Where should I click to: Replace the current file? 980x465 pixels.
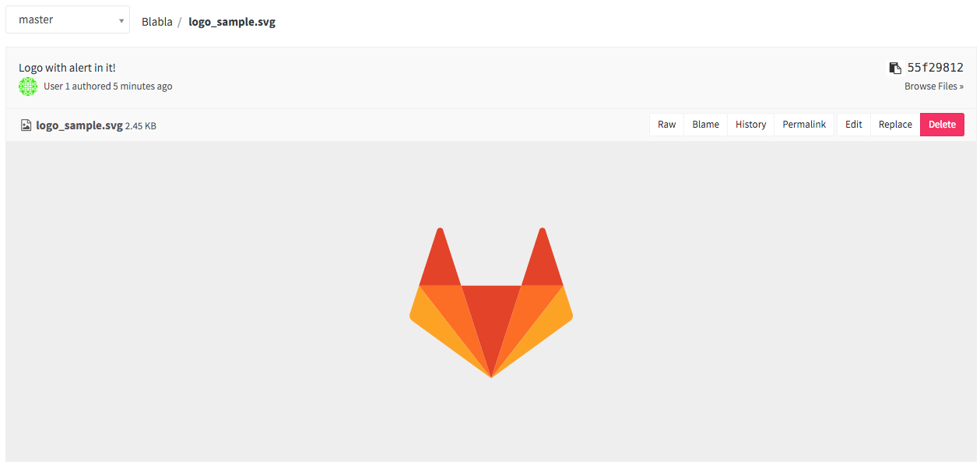[894, 124]
